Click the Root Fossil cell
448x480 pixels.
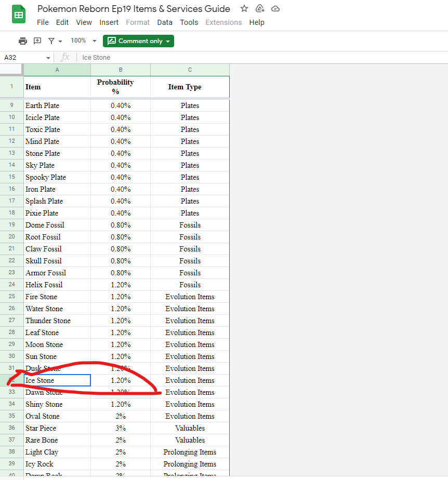[x=57, y=237]
